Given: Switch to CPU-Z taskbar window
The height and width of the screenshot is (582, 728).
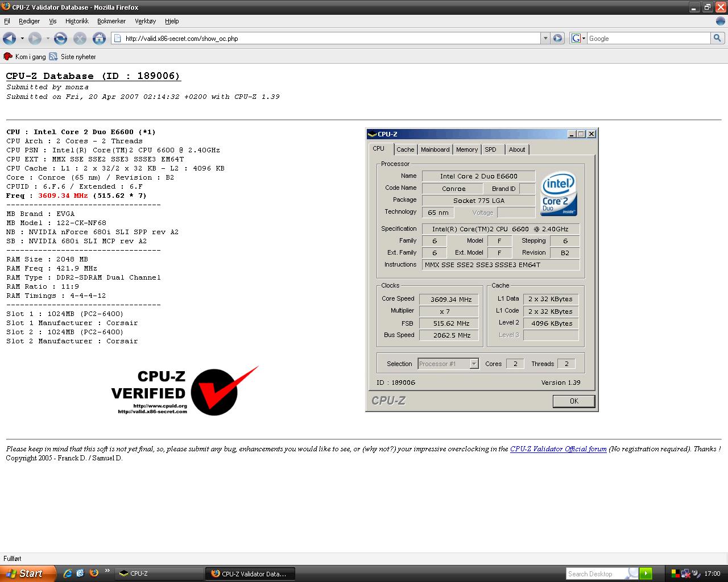Looking at the screenshot, I should pyautogui.click(x=159, y=573).
